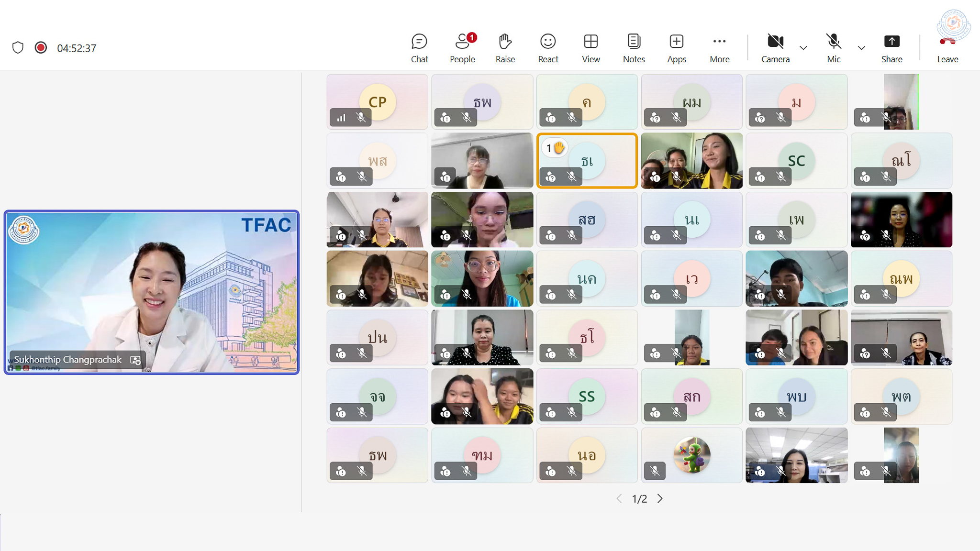The image size is (980, 551).
Task: Click the meeting timer 04:52:37
Action: [x=77, y=48]
